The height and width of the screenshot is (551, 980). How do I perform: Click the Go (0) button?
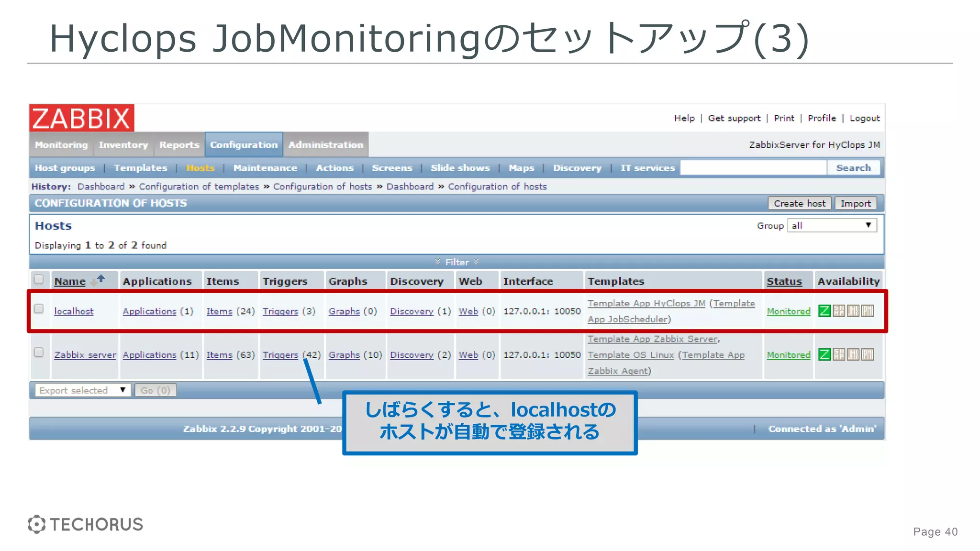click(x=156, y=390)
